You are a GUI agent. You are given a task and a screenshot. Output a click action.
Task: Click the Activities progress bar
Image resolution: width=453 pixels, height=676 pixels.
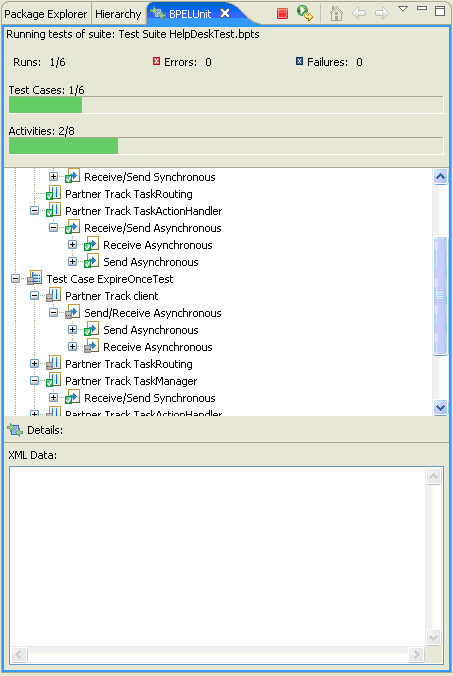point(226,146)
